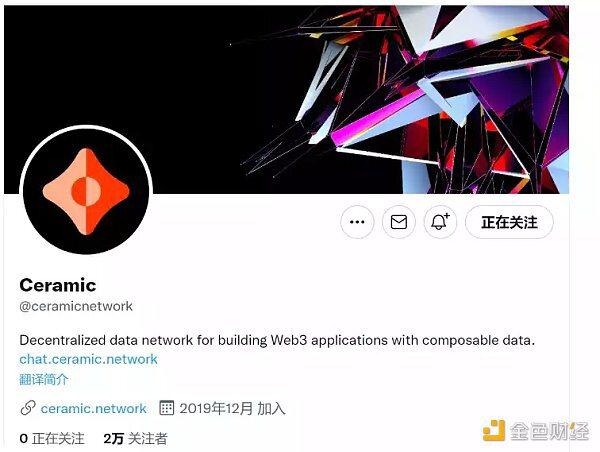Click the 2019年12月 加入 join date text
Image resolution: width=600 pixels, height=452 pixels.
[x=232, y=408]
